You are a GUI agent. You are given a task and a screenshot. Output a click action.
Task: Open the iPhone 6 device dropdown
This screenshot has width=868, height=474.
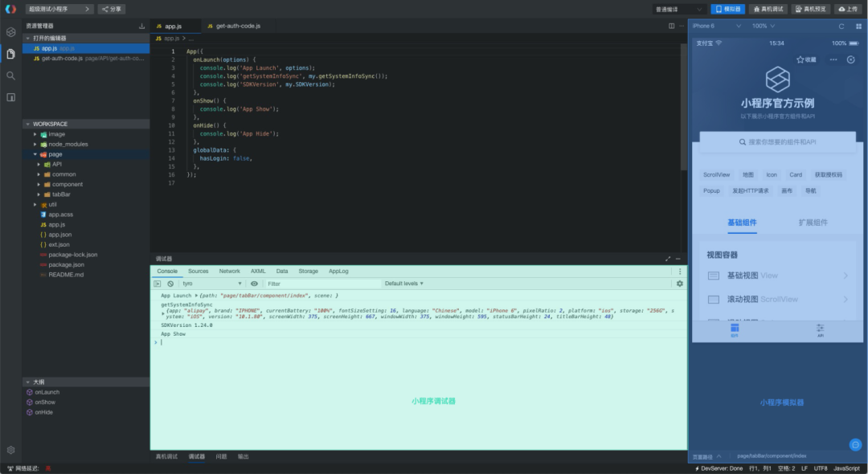tap(716, 26)
